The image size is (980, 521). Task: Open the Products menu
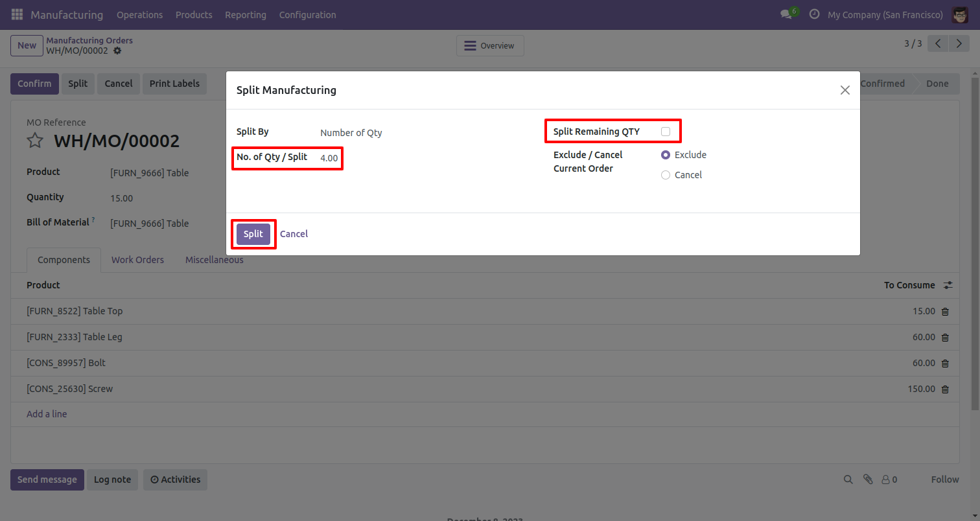coord(194,14)
